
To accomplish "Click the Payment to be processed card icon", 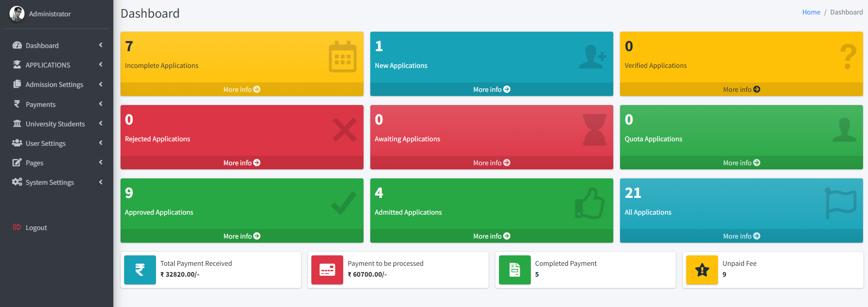I will click(x=327, y=270).
